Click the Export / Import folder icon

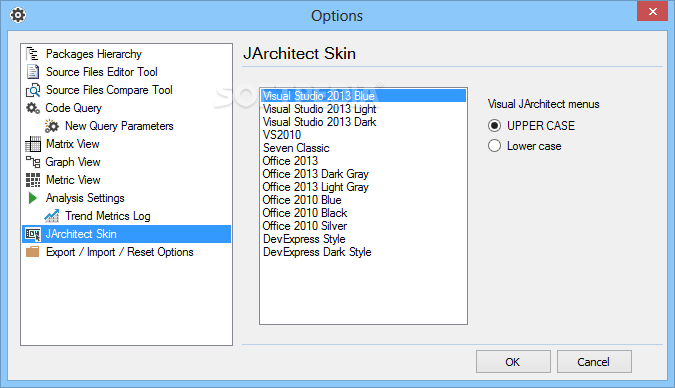33,252
